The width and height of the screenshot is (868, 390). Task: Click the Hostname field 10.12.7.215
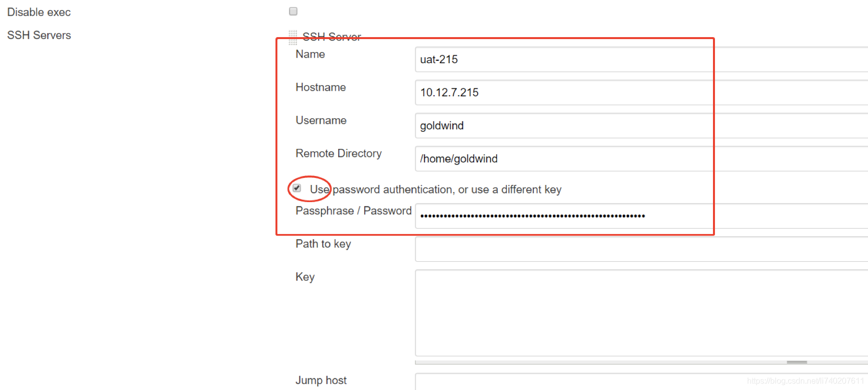[641, 93]
